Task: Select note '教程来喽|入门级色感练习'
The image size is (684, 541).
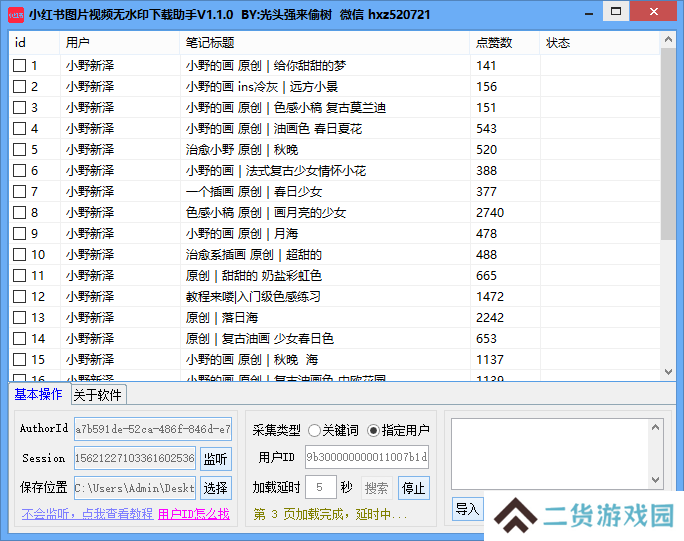Action: 253,297
